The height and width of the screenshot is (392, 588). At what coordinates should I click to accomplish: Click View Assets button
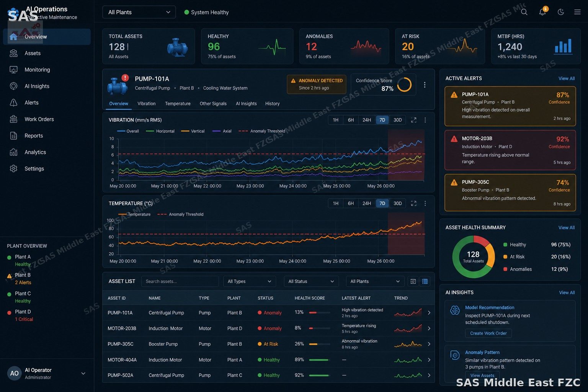tap(482, 376)
